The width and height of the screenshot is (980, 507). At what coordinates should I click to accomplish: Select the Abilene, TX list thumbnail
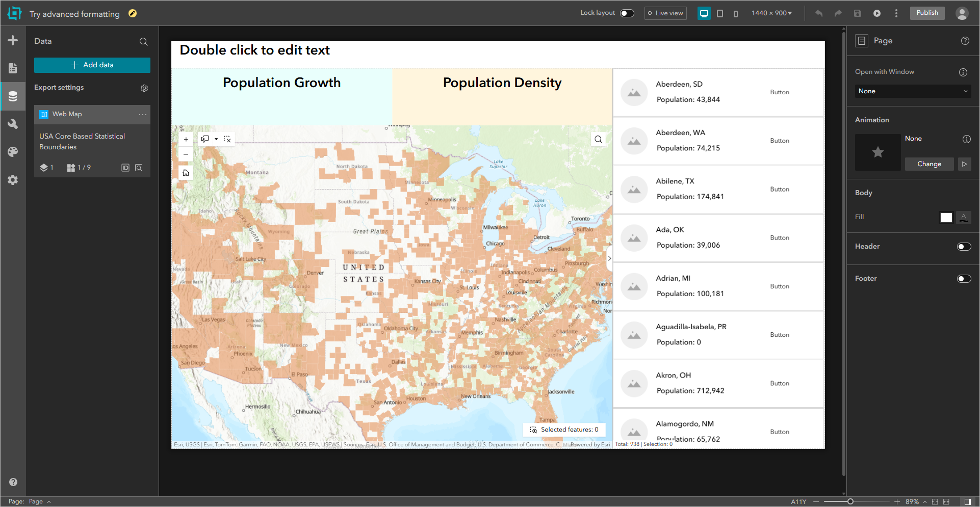click(x=634, y=190)
